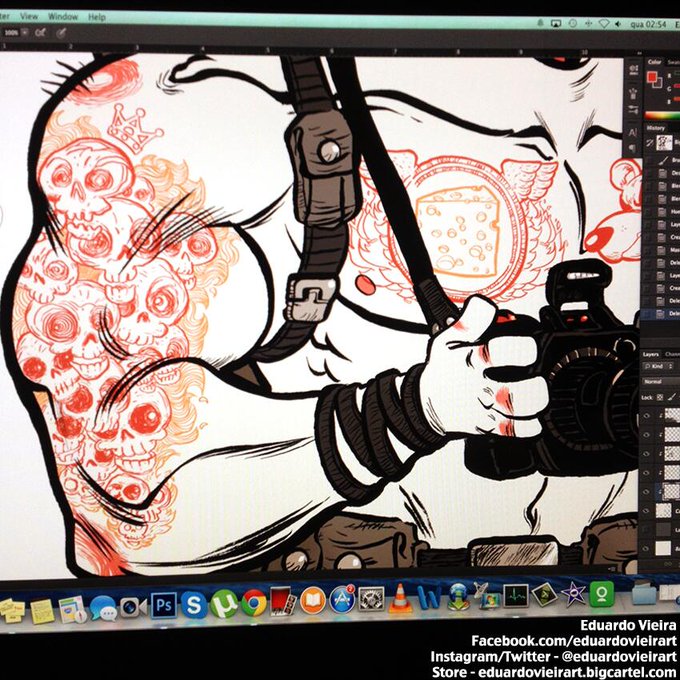680x680 pixels.
Task: Open the Character panel icon
Action: [x=634, y=132]
